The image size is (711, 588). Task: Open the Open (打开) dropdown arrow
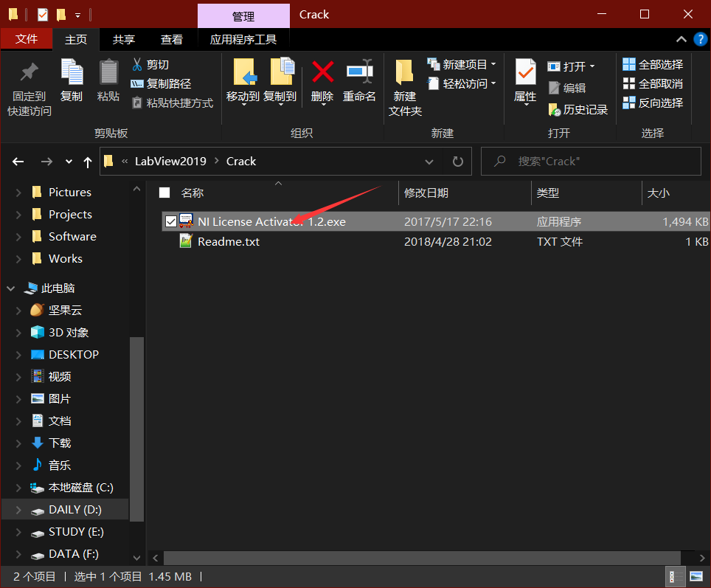click(x=592, y=66)
